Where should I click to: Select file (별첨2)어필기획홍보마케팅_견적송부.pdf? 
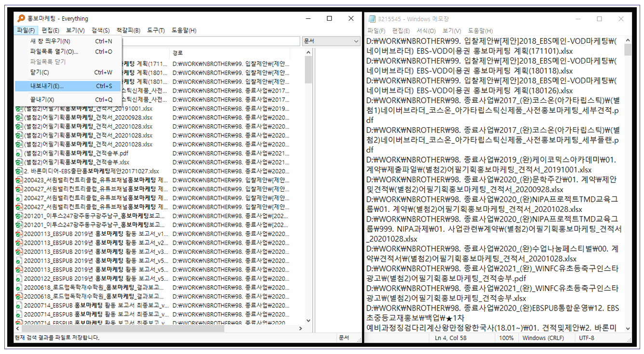click(76, 153)
